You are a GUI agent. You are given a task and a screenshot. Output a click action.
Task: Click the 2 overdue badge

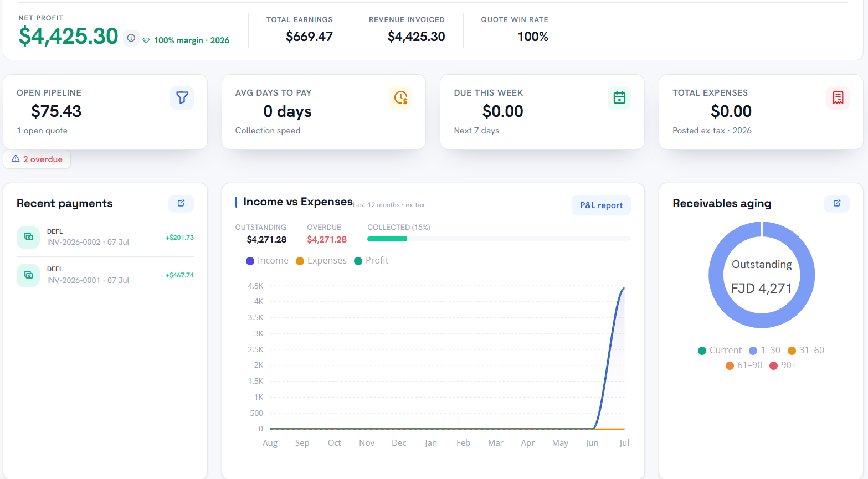pos(37,159)
